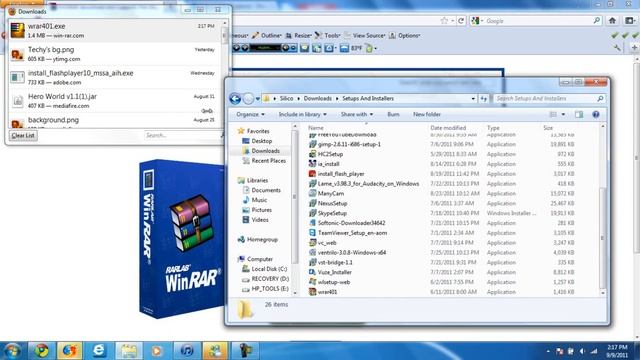Open Windows Media Player from the taskbar
The height and width of the screenshot is (360, 640).
[x=157, y=351]
